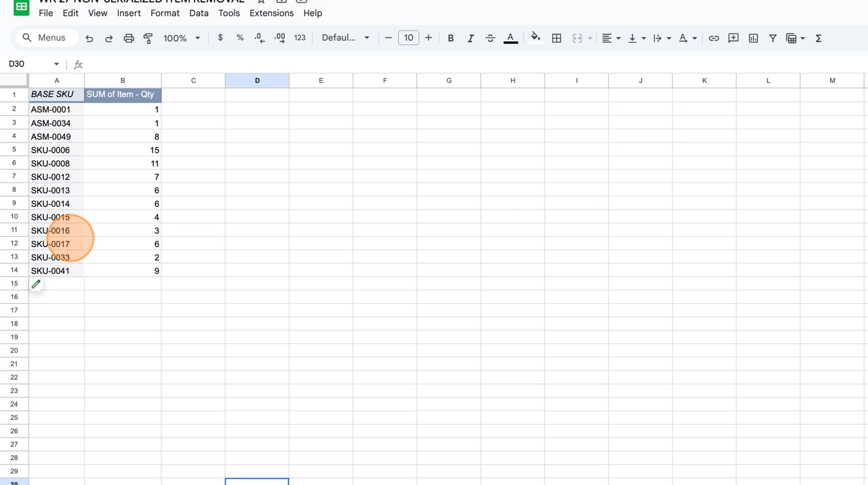Click the Undo icon
Image resolution: width=868 pixels, height=485 pixels.
(x=90, y=39)
